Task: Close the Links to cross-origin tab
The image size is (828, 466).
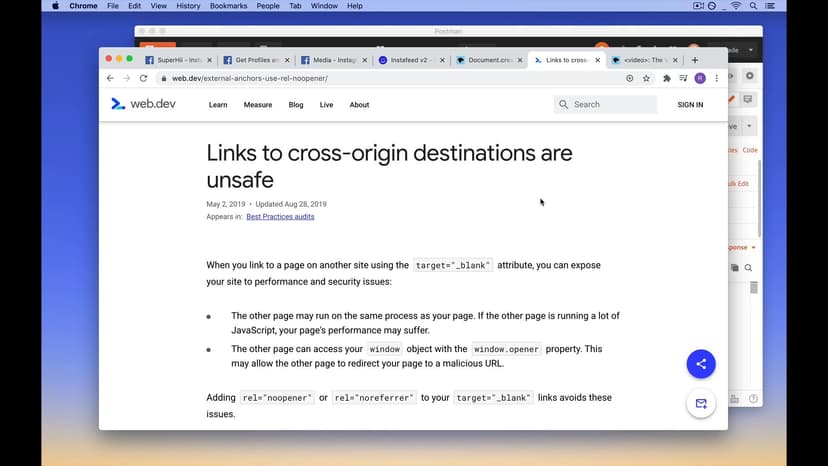Action: (600, 60)
